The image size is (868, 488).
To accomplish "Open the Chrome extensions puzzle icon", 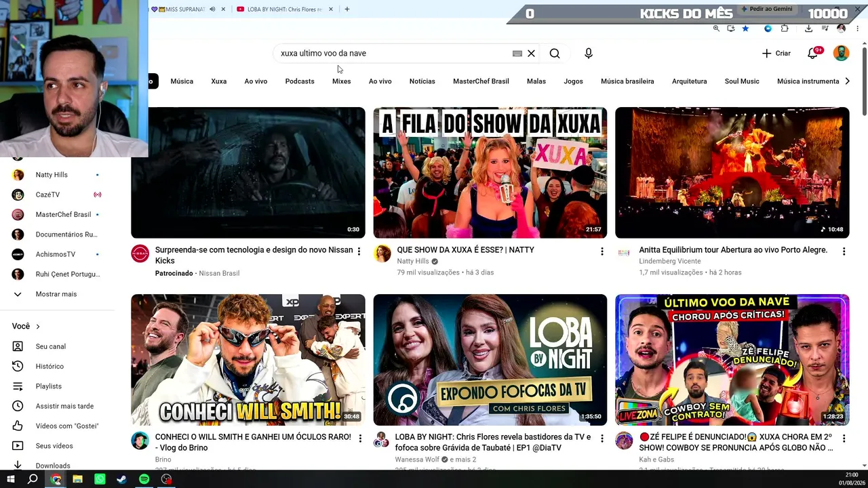I will coord(785,28).
